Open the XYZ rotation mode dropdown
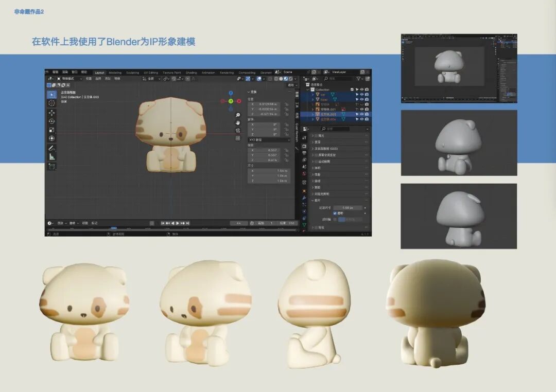556x392 pixels. tap(269, 139)
